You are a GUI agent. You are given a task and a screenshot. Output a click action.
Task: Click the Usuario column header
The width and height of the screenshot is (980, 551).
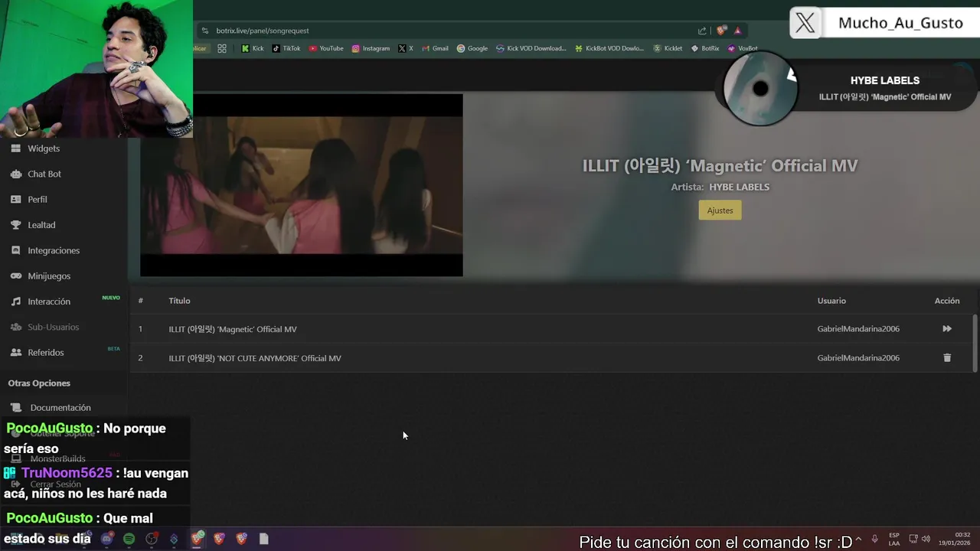[x=831, y=301]
